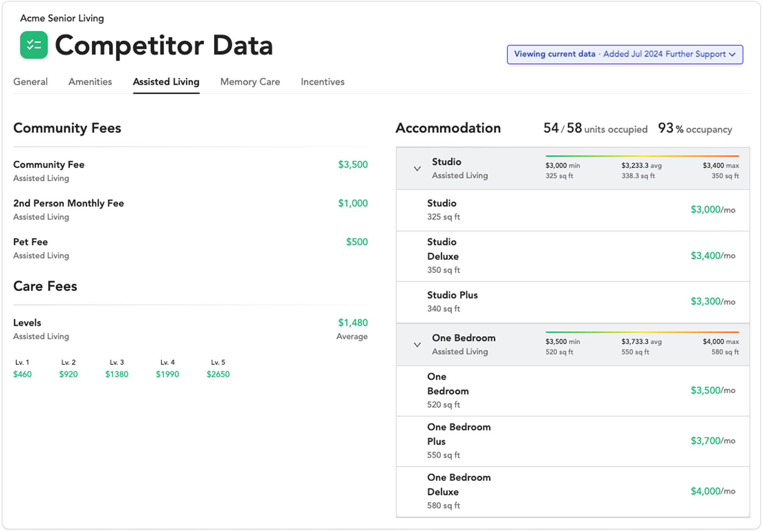Switch to the General tab
763x532 pixels.
click(x=30, y=82)
